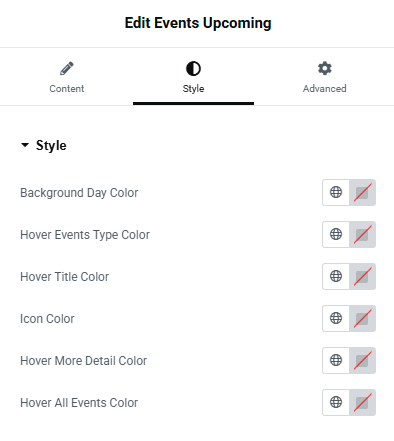Open global colors for Hover All Events Color
Image resolution: width=394 pixels, height=441 pixels.
point(336,402)
